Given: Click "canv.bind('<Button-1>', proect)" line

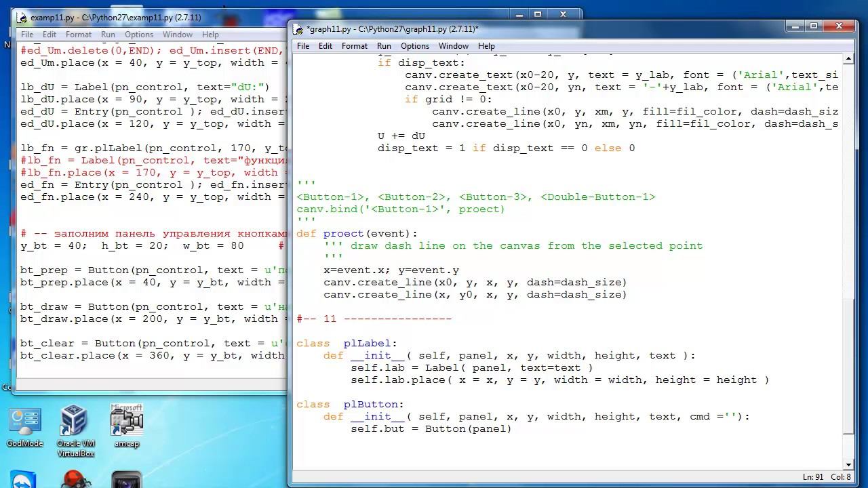Looking at the screenshot, I should (x=401, y=209).
